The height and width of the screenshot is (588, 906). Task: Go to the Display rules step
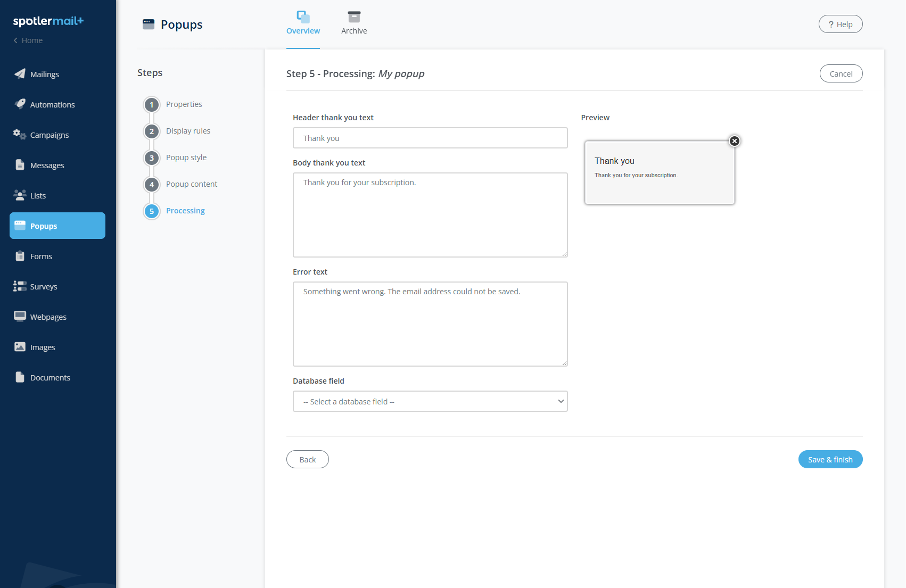pos(188,131)
